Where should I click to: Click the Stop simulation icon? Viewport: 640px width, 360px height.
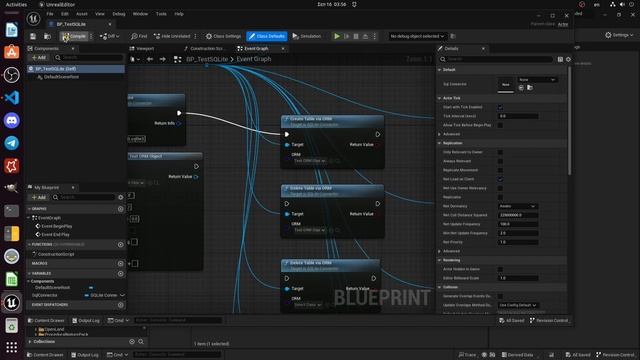click(356, 36)
